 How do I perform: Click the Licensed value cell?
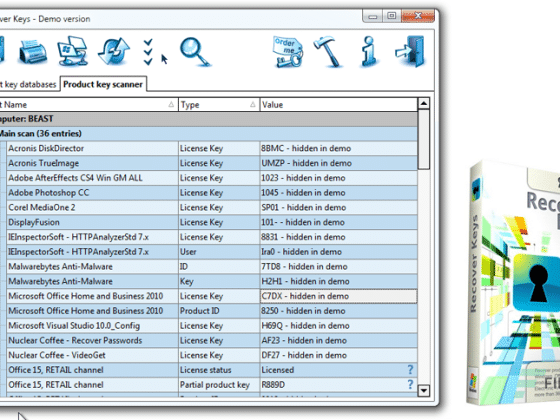(x=338, y=370)
